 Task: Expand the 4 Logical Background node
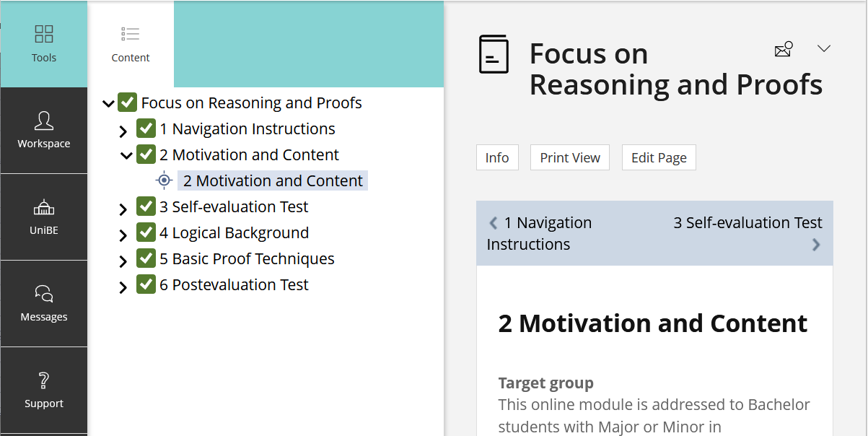(x=123, y=235)
